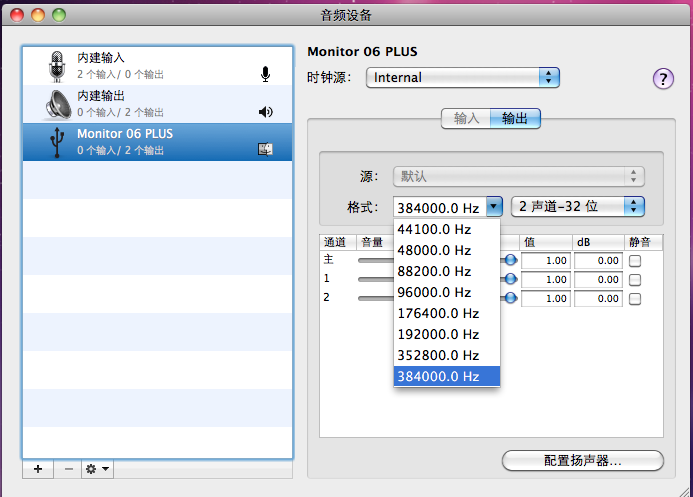Switch to the 输入 tab

(x=466, y=118)
